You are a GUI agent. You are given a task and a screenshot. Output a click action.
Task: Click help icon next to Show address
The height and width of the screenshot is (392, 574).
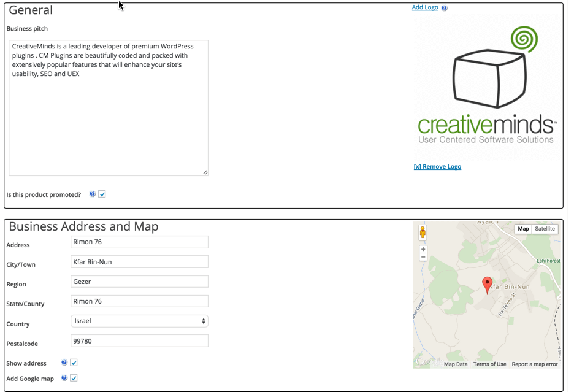(x=64, y=363)
